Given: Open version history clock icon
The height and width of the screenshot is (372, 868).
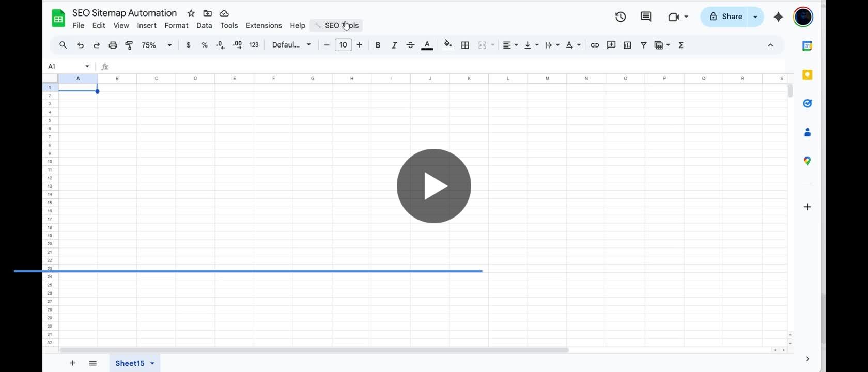Looking at the screenshot, I should 621,17.
